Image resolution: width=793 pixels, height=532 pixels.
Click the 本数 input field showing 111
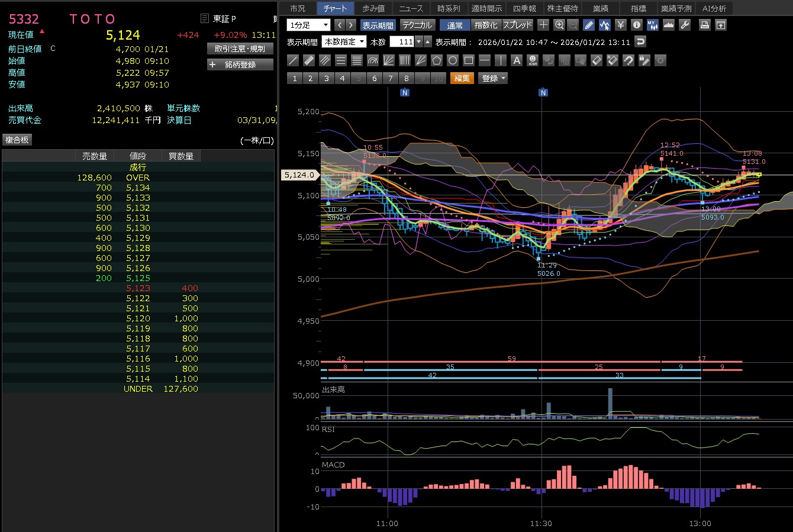[402, 42]
